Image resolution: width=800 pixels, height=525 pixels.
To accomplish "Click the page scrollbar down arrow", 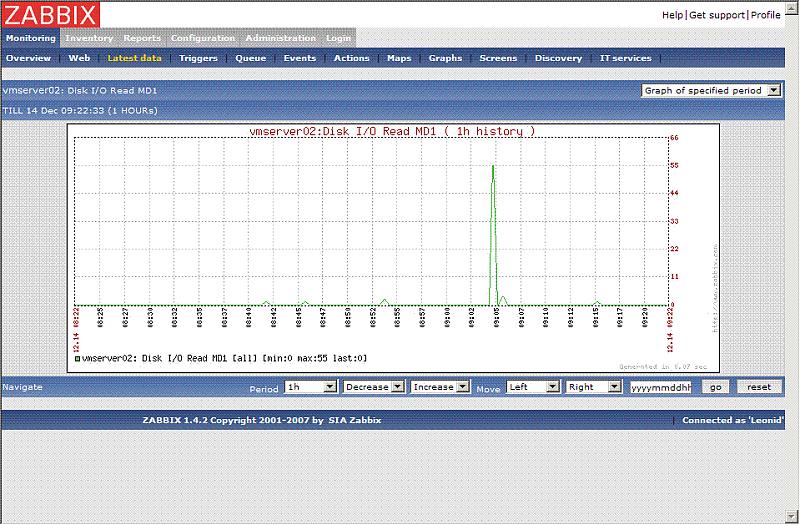I will [x=792, y=516].
